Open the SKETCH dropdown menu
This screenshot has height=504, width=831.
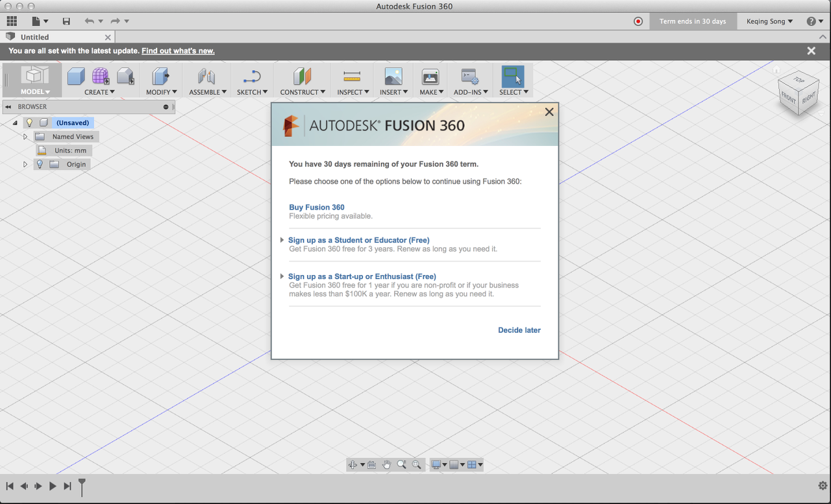(x=253, y=92)
